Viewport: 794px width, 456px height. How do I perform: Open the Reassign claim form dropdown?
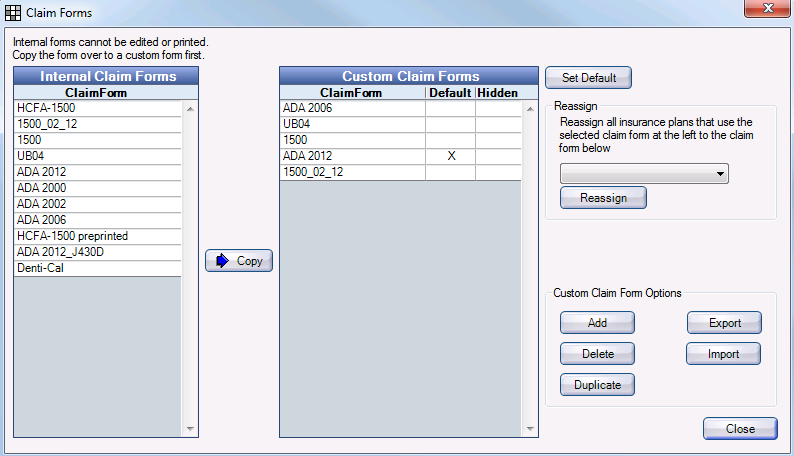click(644, 174)
